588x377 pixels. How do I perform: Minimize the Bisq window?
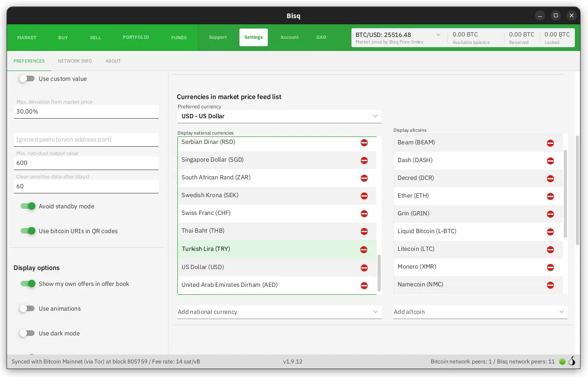[539, 15]
